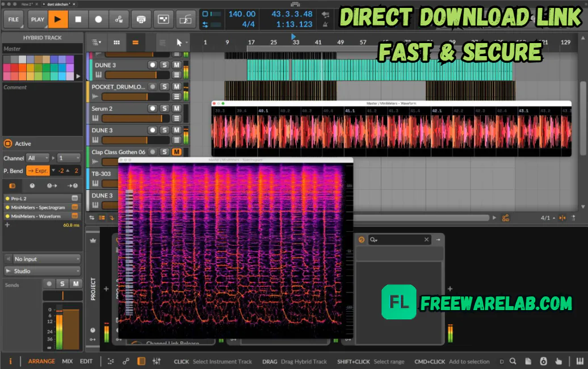Toggle MiniMeters - Spectrogram plugin window icon
The image size is (588, 369).
(x=74, y=207)
